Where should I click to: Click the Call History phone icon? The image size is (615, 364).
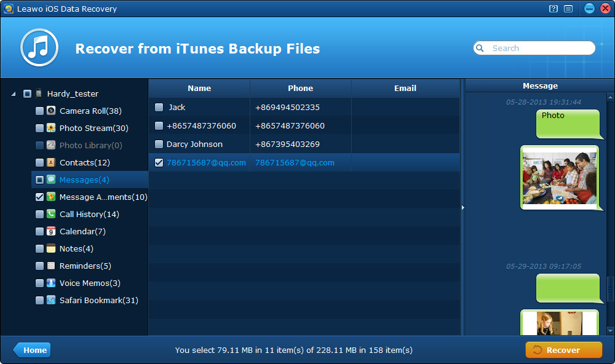pyautogui.click(x=51, y=214)
